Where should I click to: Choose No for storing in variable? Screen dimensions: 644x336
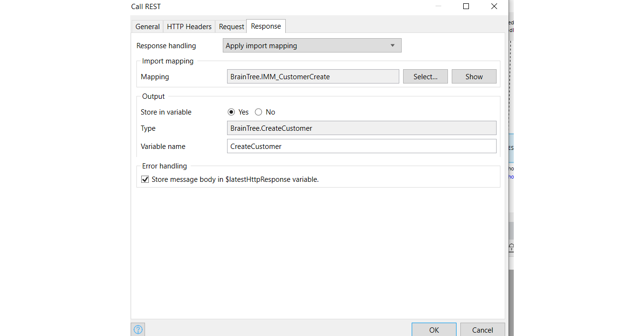(x=258, y=112)
